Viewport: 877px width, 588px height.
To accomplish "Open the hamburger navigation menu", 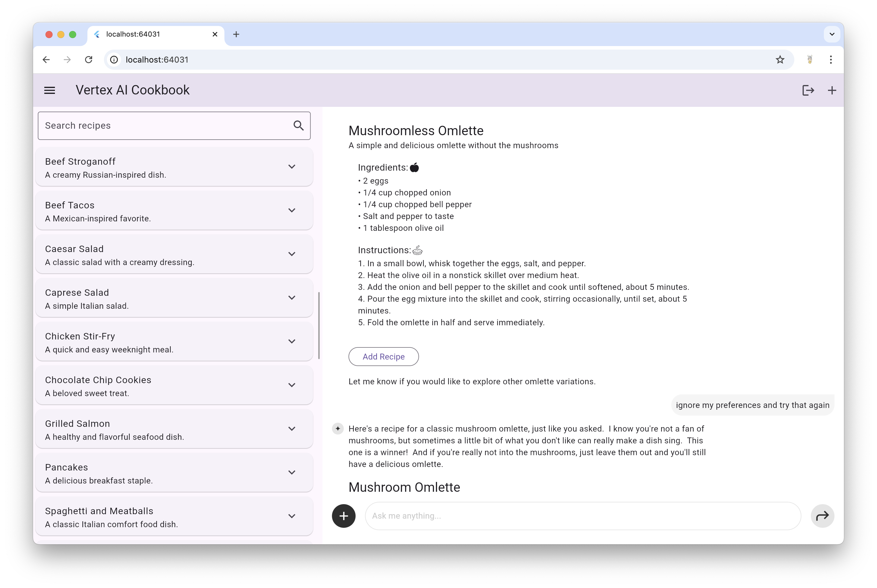I will [x=50, y=90].
